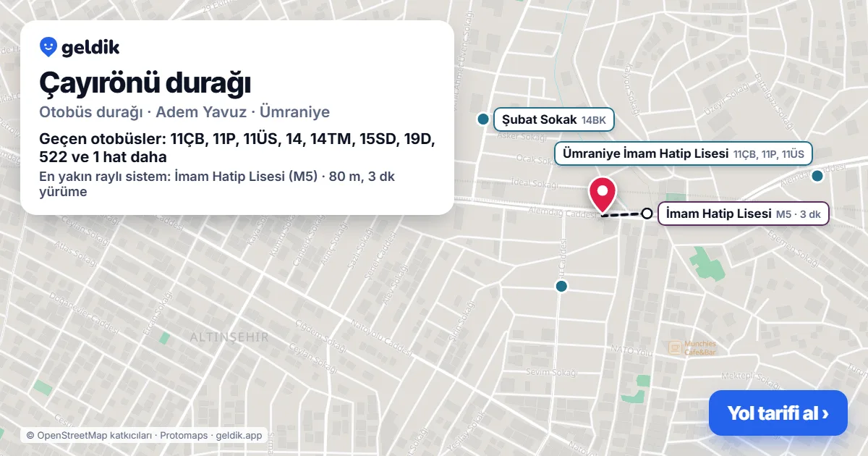The height and width of the screenshot is (456, 868).
Task: Click the teal dot beside Şubat Sokak
Action: click(x=483, y=119)
